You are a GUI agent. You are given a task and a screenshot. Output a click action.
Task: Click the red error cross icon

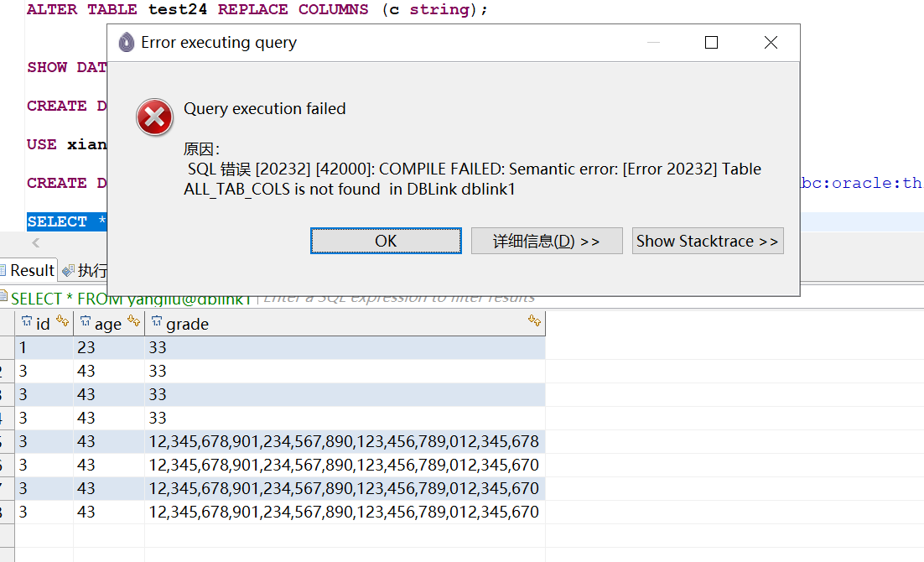(155, 117)
